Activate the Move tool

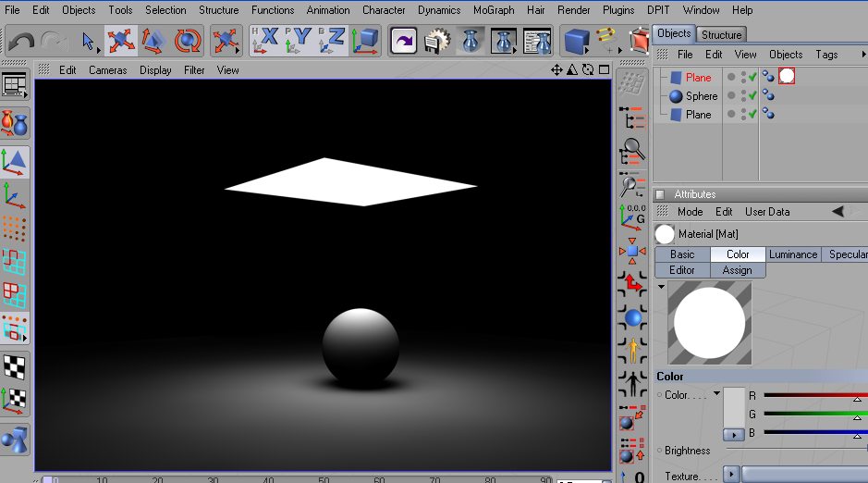pos(121,41)
